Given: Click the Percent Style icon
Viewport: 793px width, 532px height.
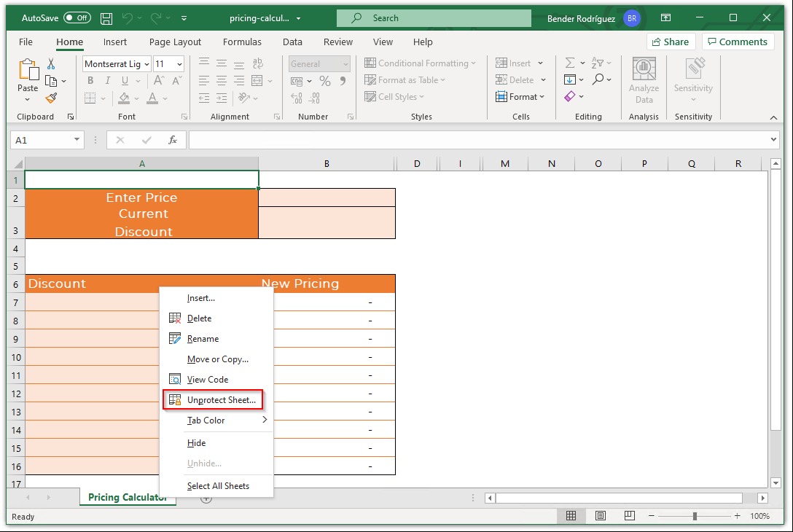Looking at the screenshot, I should 325,82.
